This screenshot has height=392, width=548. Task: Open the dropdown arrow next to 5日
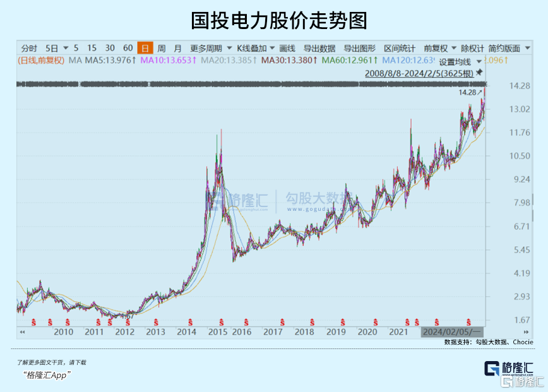pos(66,48)
